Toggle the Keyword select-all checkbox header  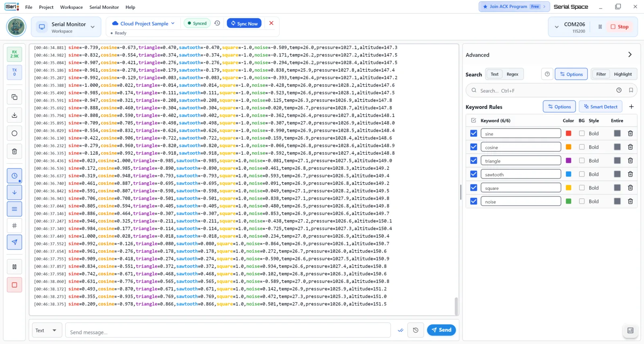click(x=474, y=120)
